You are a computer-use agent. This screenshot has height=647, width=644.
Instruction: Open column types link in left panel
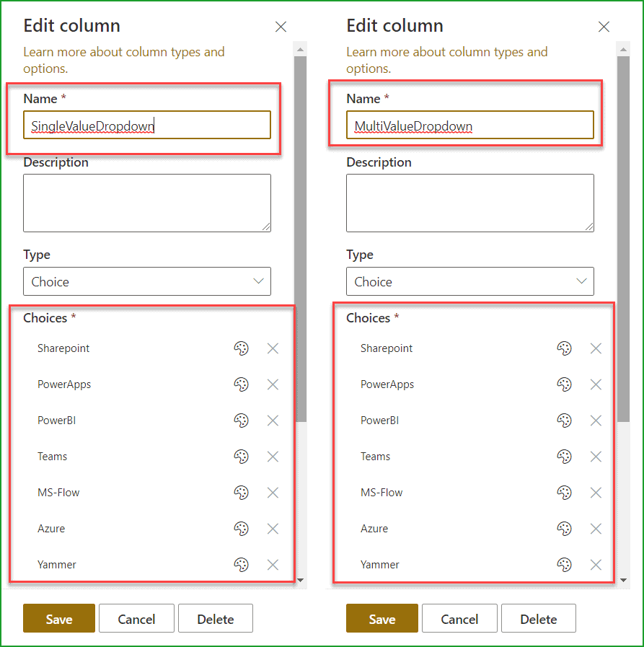[124, 60]
